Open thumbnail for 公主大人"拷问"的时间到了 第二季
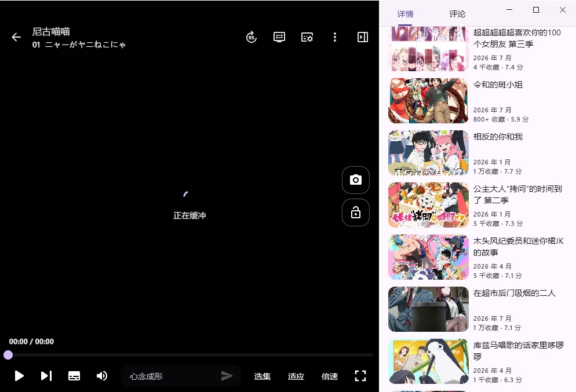Screen dimensions: 576x392 428,205
